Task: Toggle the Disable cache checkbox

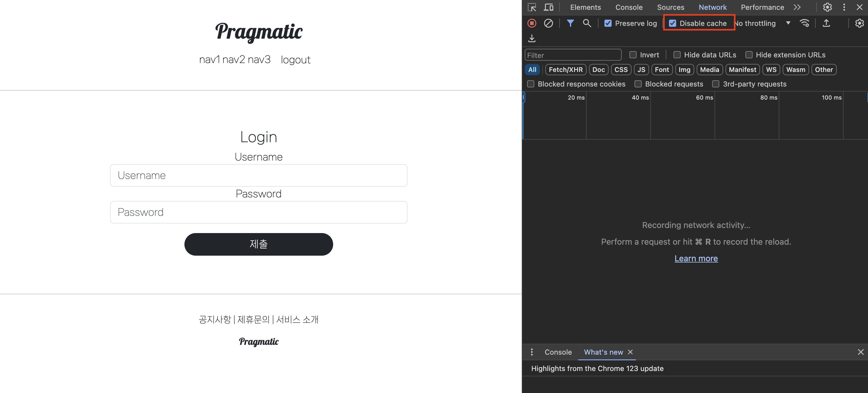Action: tap(672, 23)
